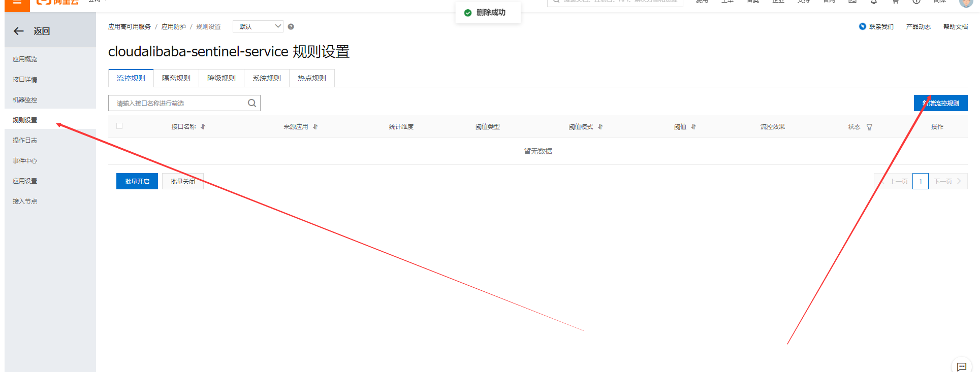Click the 联系我们 DingTalk icon
Screen dimensions: 980x372
(862, 26)
